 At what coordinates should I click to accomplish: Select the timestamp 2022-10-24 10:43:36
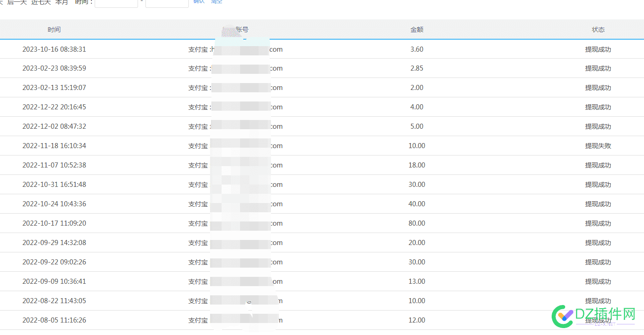click(54, 204)
